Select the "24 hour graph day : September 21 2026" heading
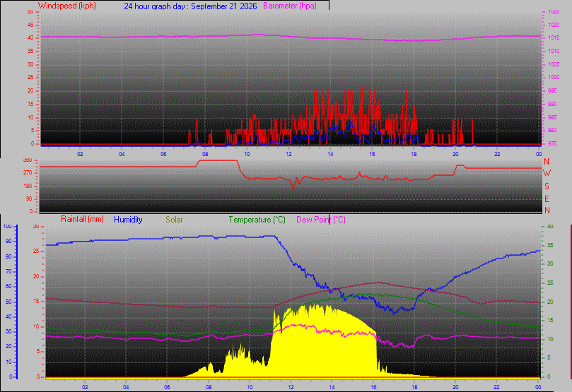This screenshot has width=572, height=392. tap(190, 6)
